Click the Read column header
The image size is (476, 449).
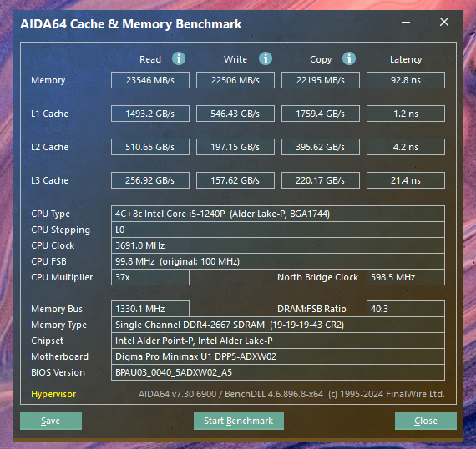click(x=150, y=59)
